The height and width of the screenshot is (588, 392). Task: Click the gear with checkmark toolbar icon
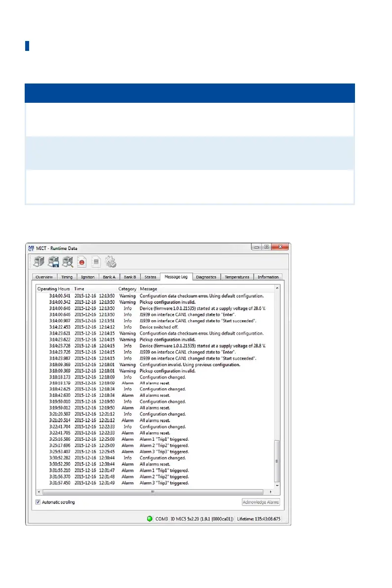point(111,262)
